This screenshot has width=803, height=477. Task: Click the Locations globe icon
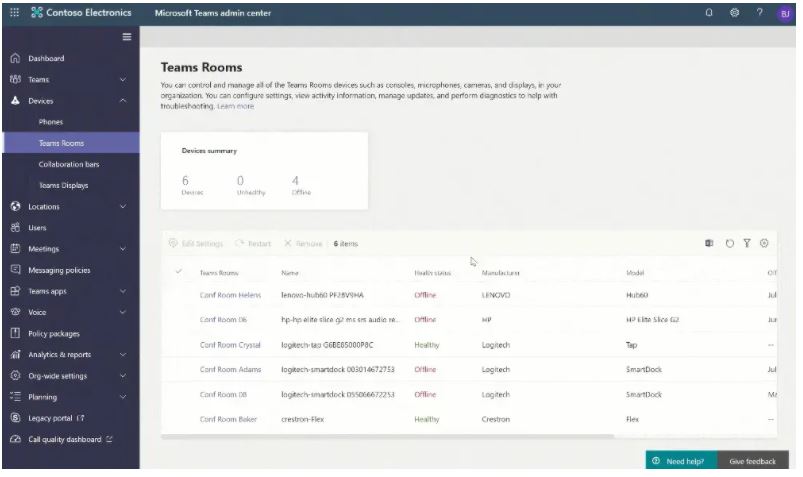[x=15, y=206]
